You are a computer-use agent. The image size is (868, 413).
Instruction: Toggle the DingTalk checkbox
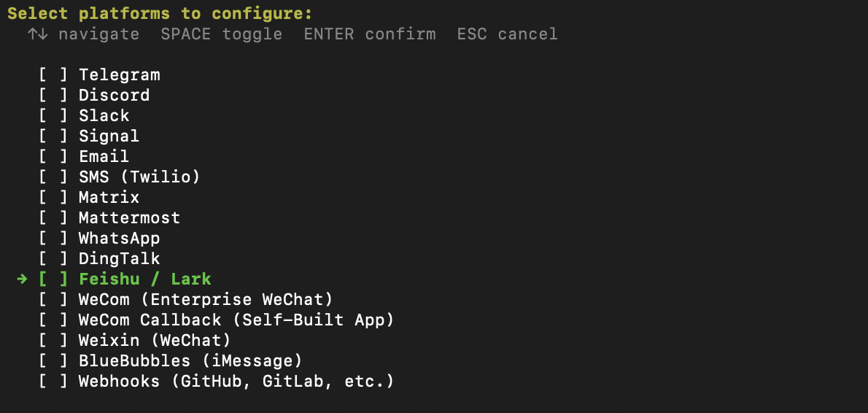tap(53, 259)
